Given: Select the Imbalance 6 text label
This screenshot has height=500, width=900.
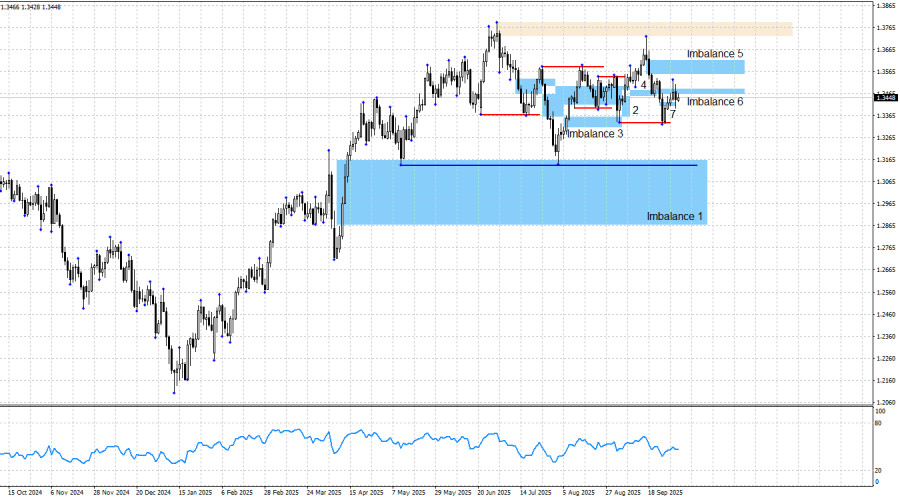Looking at the screenshot, I should (x=715, y=101).
